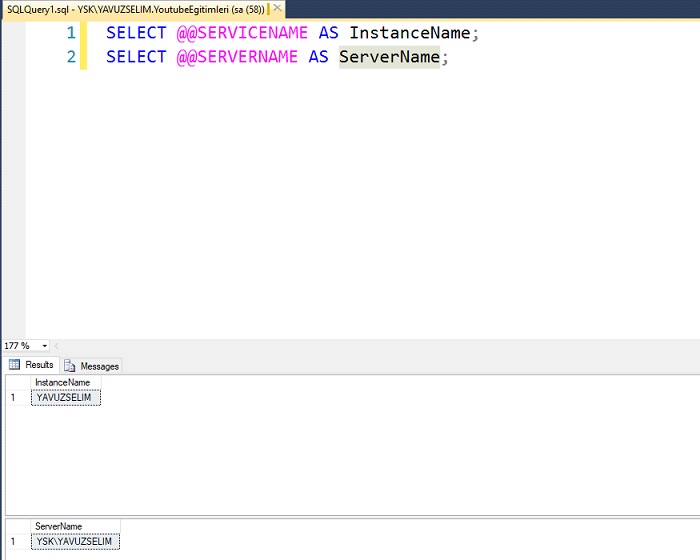The height and width of the screenshot is (560, 700).
Task: Click row header 1 of ServerName grid
Action: tap(18, 541)
